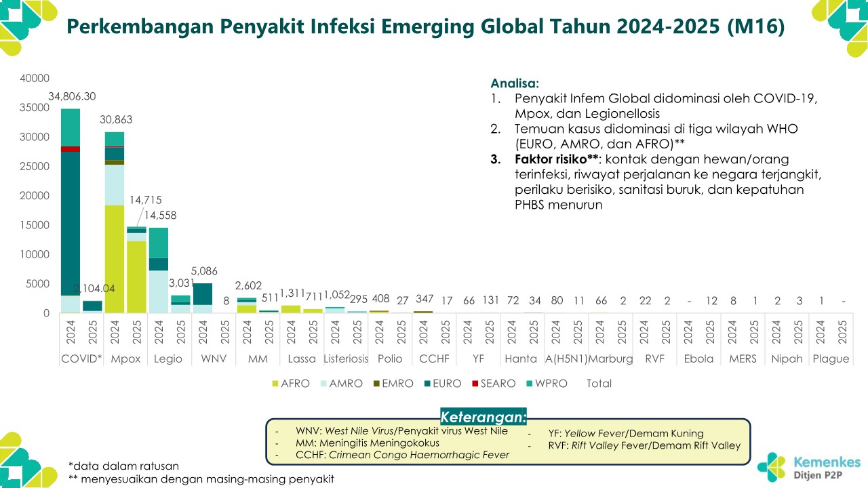
Task: Click the EMRO legend marker
Action: pos(376,384)
